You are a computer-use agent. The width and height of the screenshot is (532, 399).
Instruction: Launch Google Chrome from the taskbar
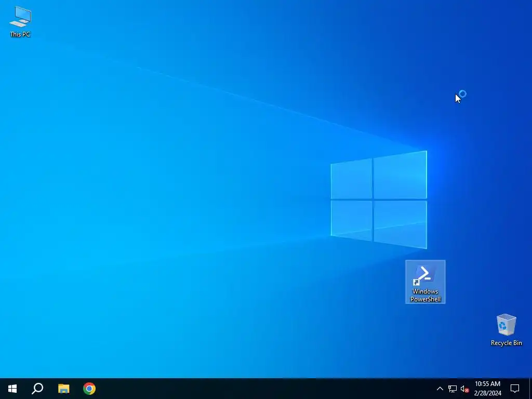[x=89, y=389]
